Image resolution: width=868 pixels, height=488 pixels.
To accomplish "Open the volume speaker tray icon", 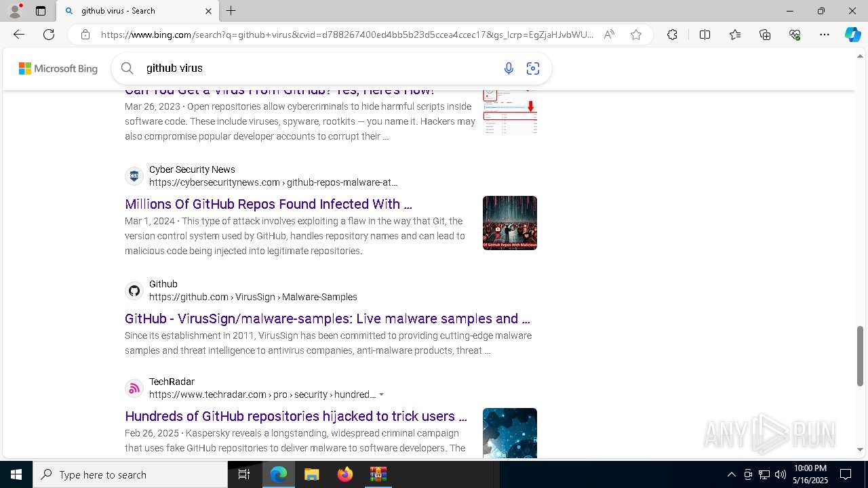I will [x=781, y=474].
